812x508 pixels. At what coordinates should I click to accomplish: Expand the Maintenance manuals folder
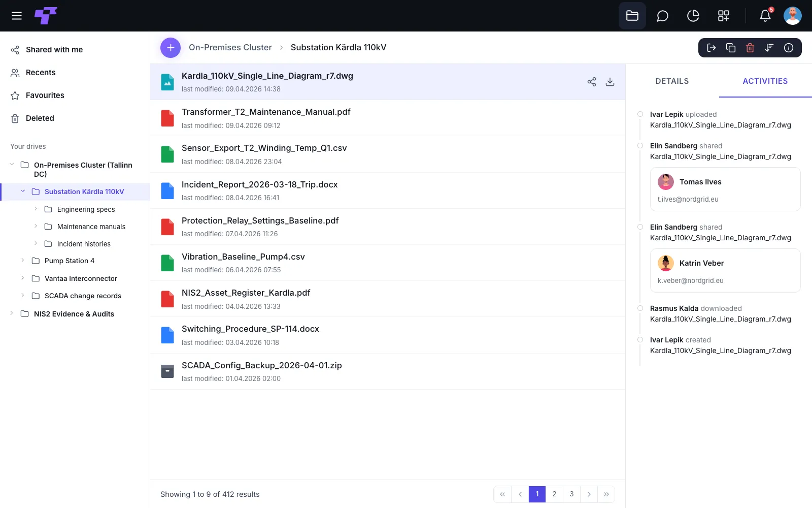tap(36, 226)
